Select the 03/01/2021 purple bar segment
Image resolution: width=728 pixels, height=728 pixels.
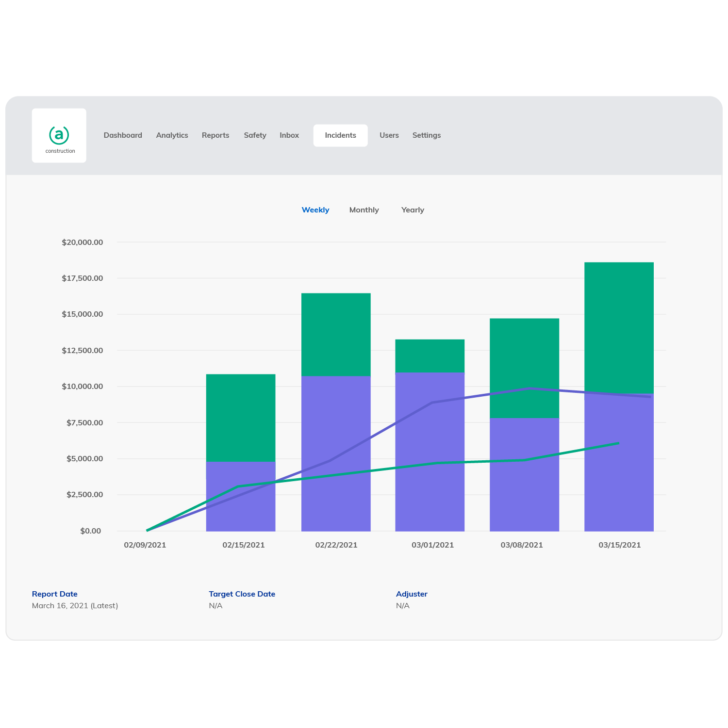click(430, 452)
